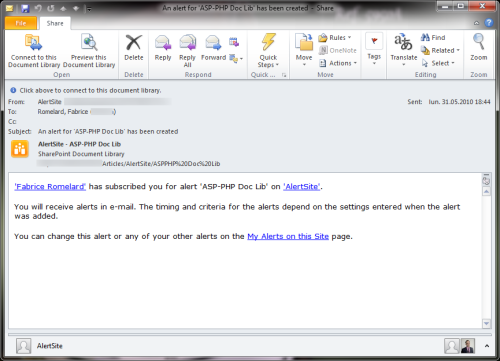Save the message using the floppy icon
The width and height of the screenshot is (500, 361).
[x=25, y=8]
